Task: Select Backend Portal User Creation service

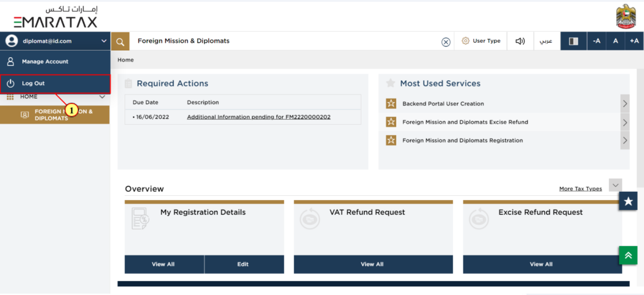Action: pos(443,104)
